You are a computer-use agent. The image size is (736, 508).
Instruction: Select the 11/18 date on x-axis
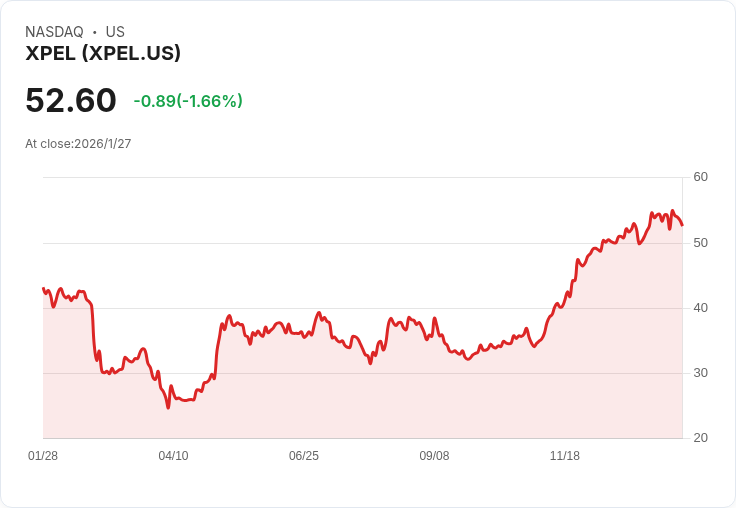click(x=565, y=456)
